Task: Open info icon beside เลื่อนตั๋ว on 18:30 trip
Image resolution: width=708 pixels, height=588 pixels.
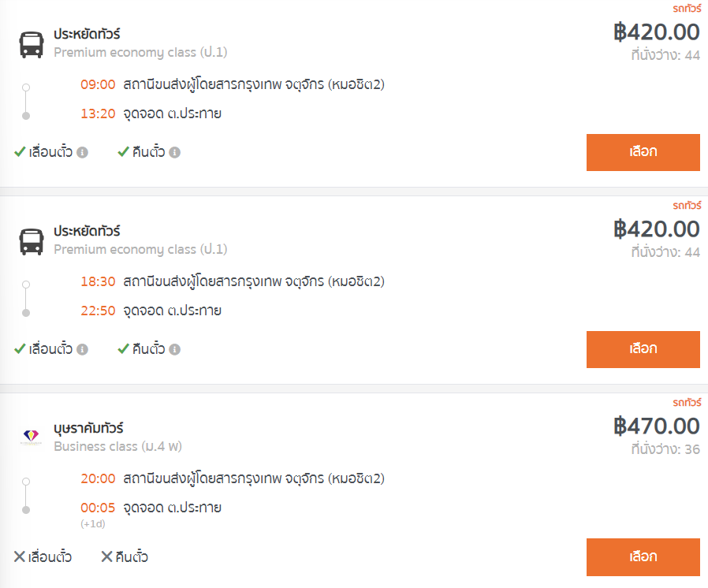Action: coord(82,350)
